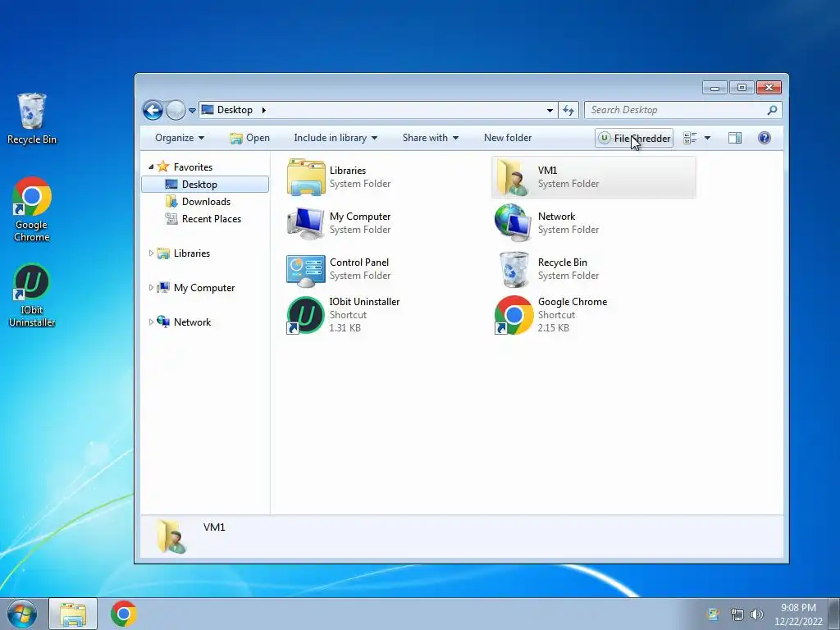The height and width of the screenshot is (630, 840).
Task: Select the Google Chrome desktop shortcut
Action: pos(32,209)
